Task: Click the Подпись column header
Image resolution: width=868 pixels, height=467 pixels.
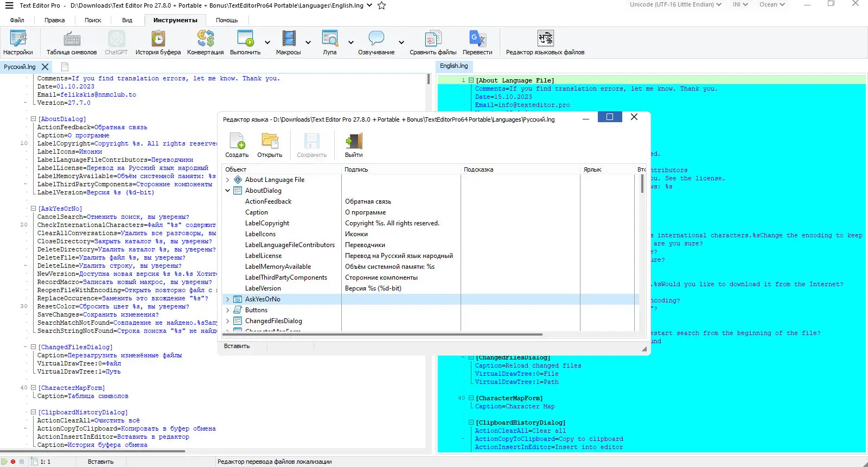Action: click(401, 169)
